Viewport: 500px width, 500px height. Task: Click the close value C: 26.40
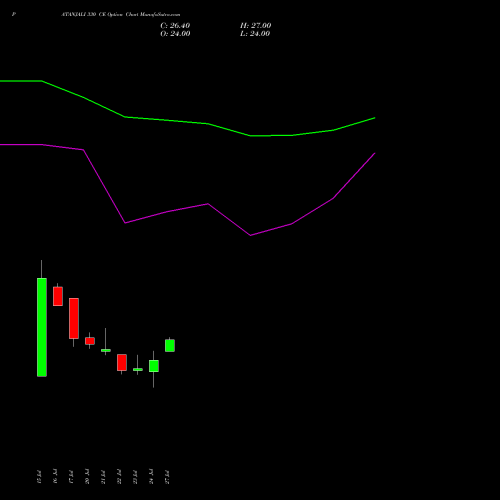pos(175,26)
